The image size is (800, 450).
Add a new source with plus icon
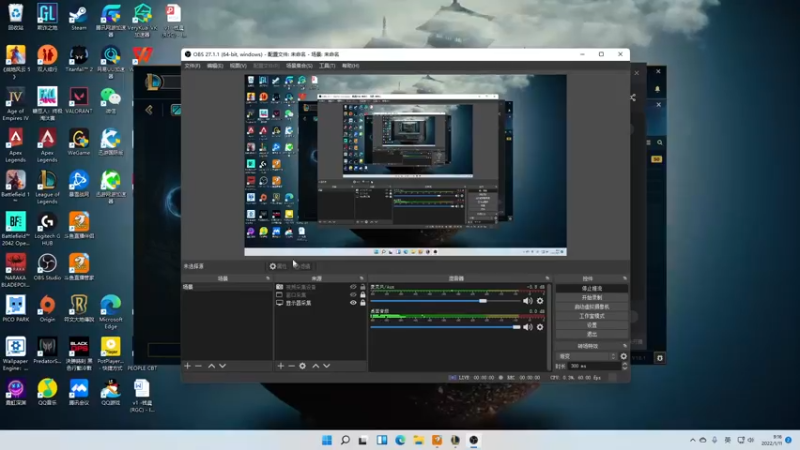tap(280, 366)
